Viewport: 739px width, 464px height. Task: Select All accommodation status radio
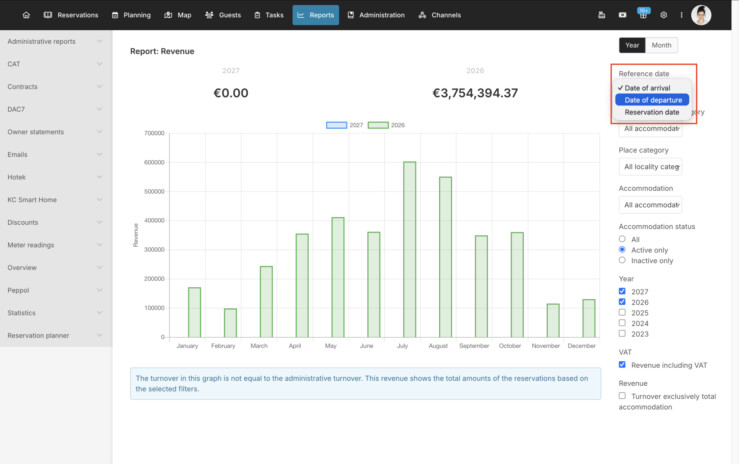tap(622, 239)
